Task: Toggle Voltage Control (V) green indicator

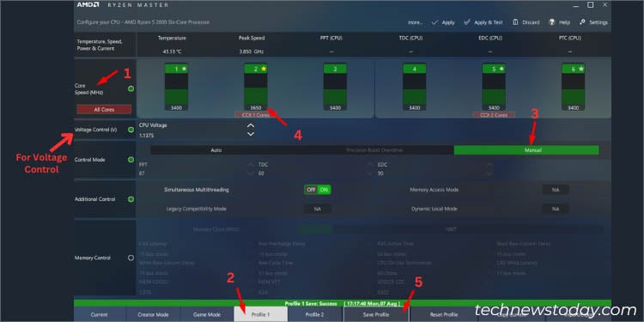Action: 131,130
